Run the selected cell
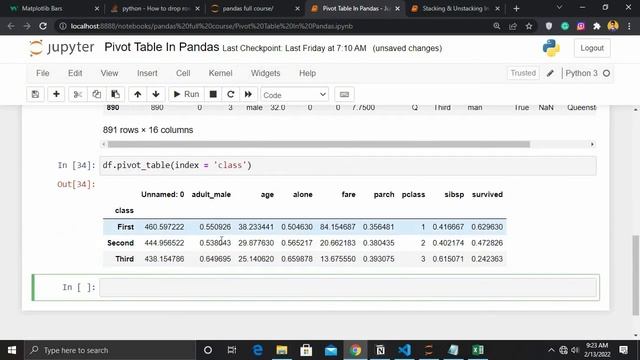Image resolution: width=640 pixels, height=360 pixels. 186,94
